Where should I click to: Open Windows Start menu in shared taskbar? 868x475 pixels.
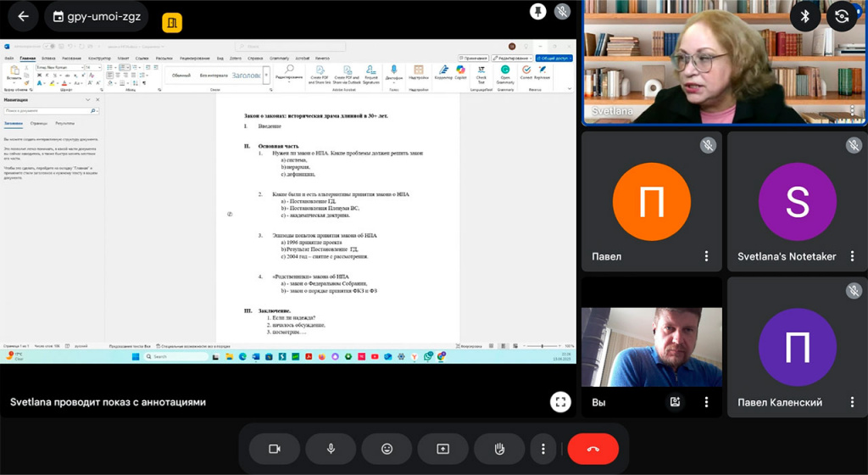pos(136,356)
